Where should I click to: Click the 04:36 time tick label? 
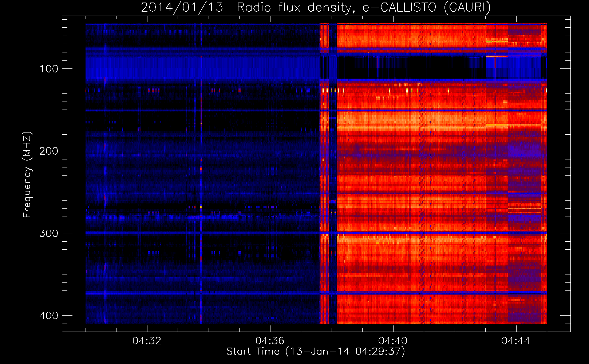pos(270,341)
